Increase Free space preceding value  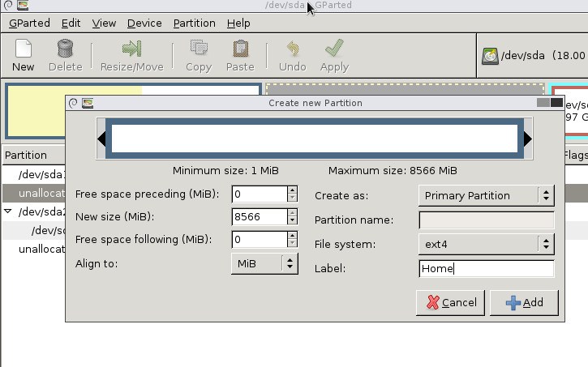(x=292, y=190)
